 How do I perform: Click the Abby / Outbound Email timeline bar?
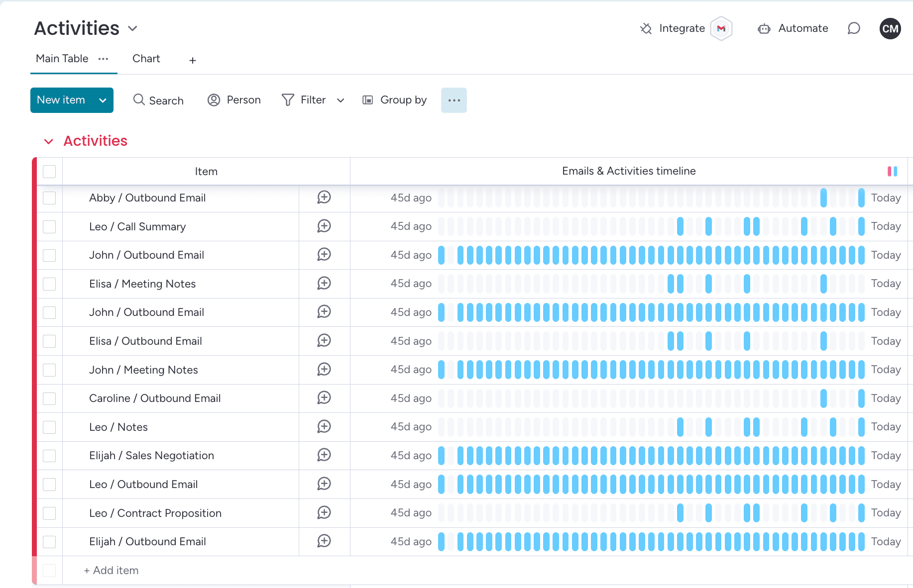click(x=651, y=198)
